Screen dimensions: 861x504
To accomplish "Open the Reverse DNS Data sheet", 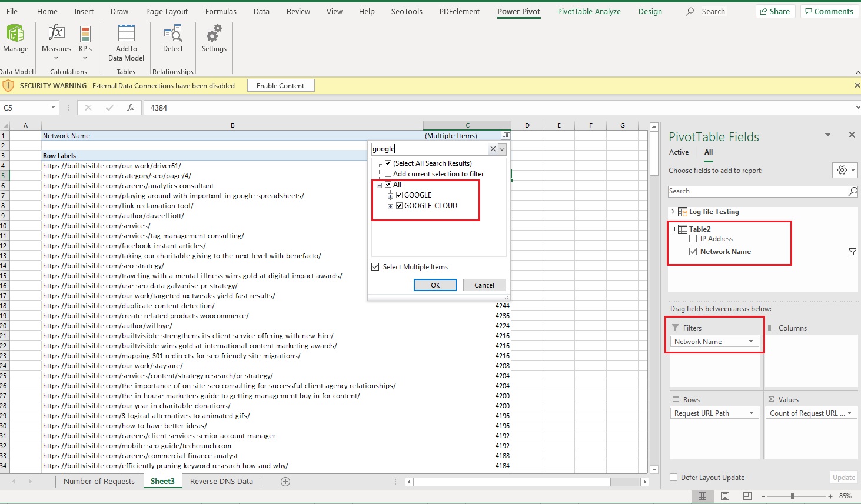I will tap(221, 481).
